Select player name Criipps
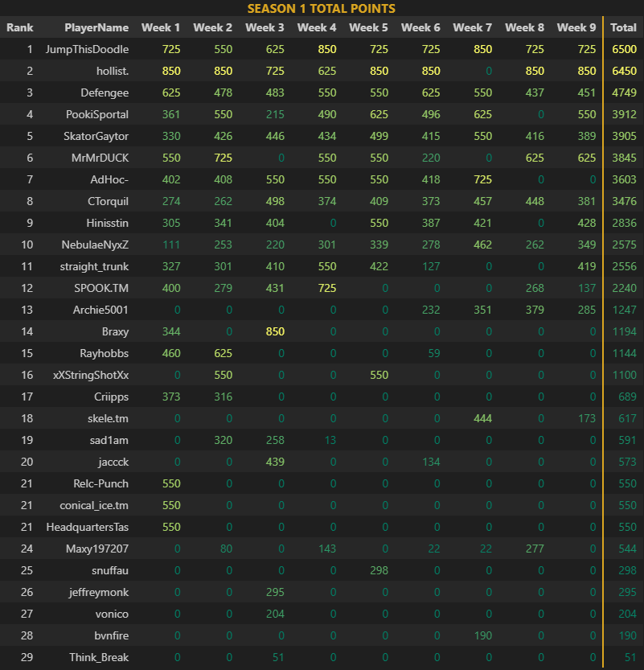The width and height of the screenshot is (644, 670). pos(112,397)
